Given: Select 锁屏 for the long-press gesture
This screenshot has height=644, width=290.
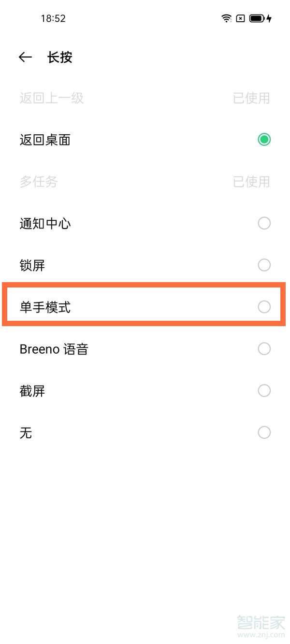Looking at the screenshot, I should point(264,265).
